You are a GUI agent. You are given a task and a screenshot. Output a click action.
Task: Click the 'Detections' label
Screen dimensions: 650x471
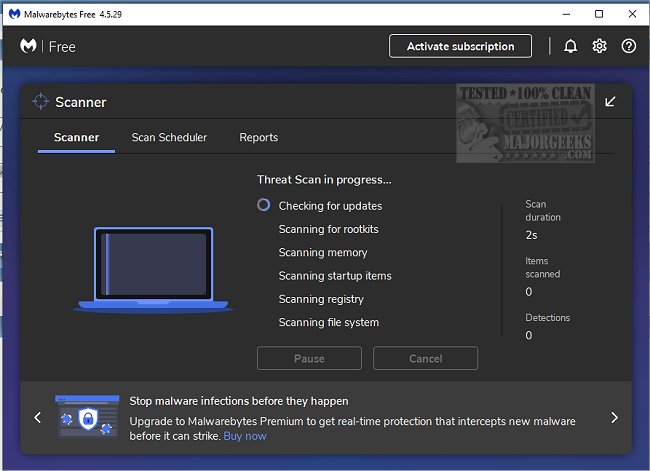coord(548,318)
